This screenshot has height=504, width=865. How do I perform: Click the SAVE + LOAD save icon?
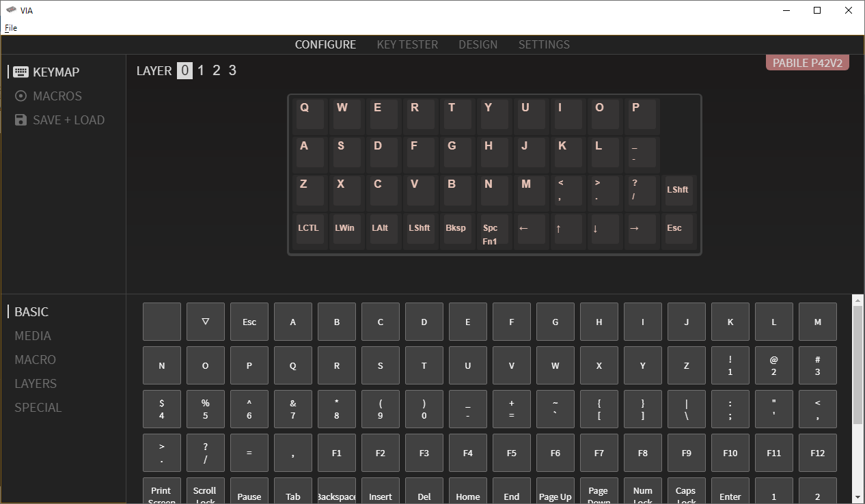[x=20, y=120]
